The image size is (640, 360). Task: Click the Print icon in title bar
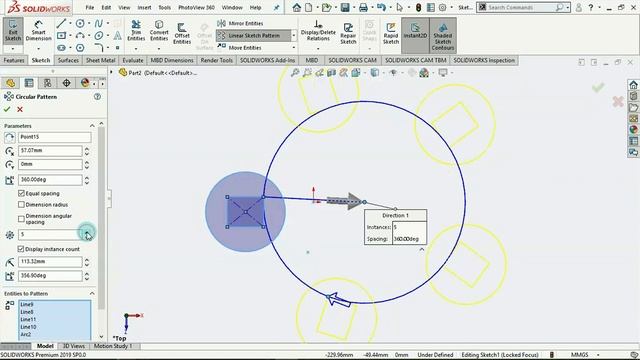pyautogui.click(x=363, y=7)
